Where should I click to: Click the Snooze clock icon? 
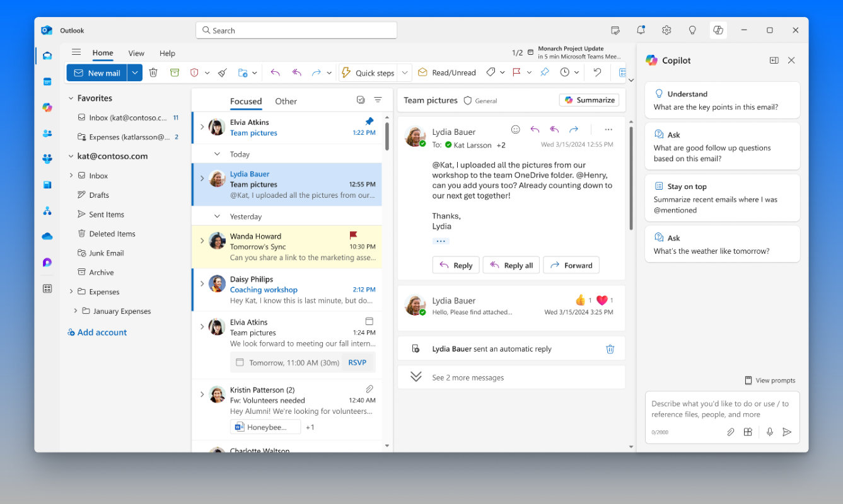(565, 73)
